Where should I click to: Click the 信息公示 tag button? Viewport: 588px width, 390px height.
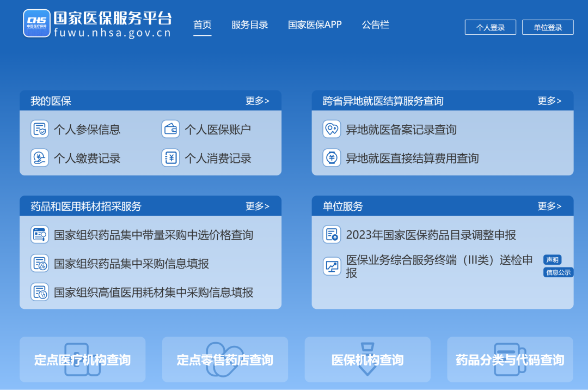(559, 272)
